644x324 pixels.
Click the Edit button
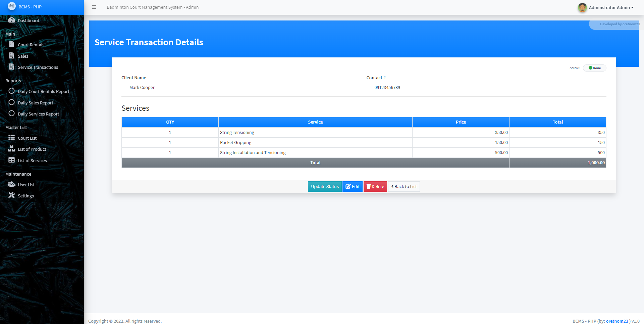(353, 186)
